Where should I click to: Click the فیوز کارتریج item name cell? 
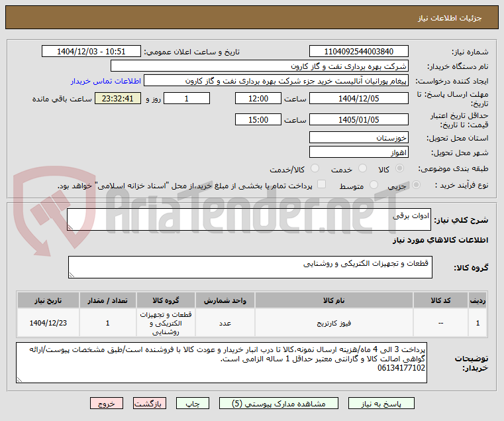click(x=334, y=323)
